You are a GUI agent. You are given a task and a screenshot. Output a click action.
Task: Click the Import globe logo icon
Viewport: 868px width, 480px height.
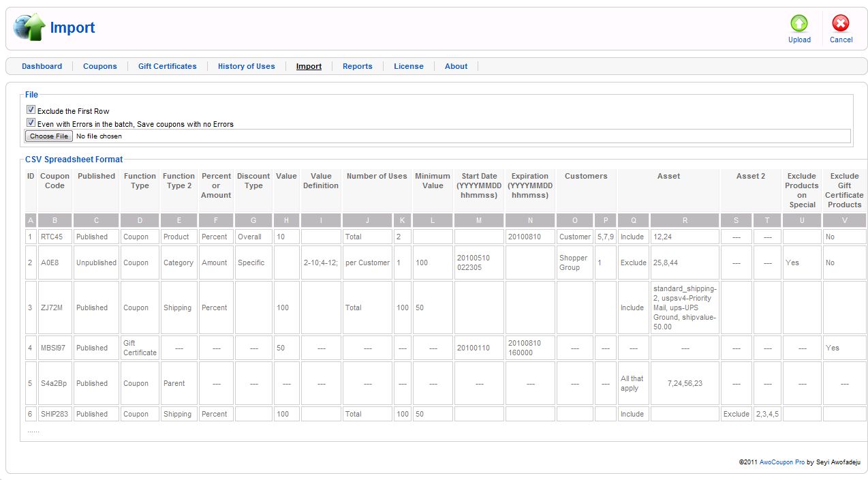pyautogui.click(x=29, y=27)
